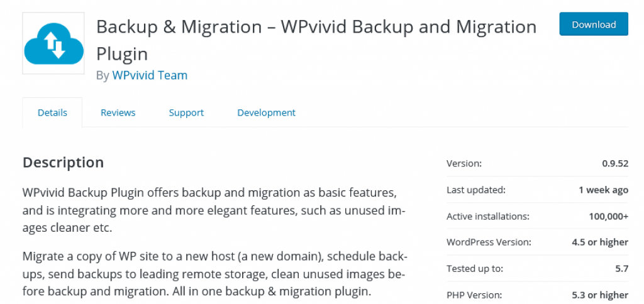
Task: Click the Tested up to 5.7 value
Action: [x=622, y=269]
